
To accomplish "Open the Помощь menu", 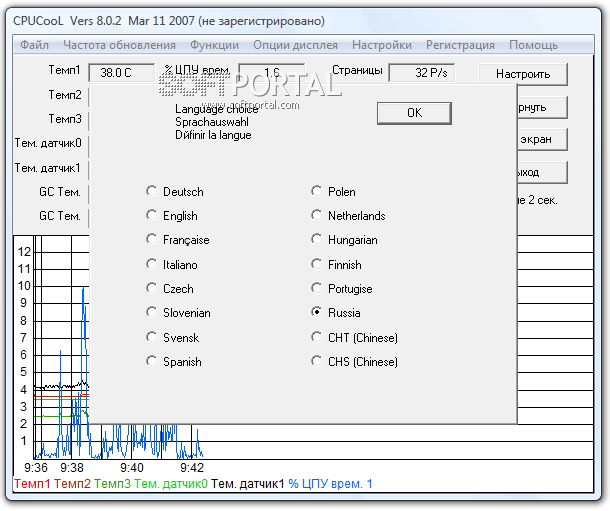I will point(533,45).
